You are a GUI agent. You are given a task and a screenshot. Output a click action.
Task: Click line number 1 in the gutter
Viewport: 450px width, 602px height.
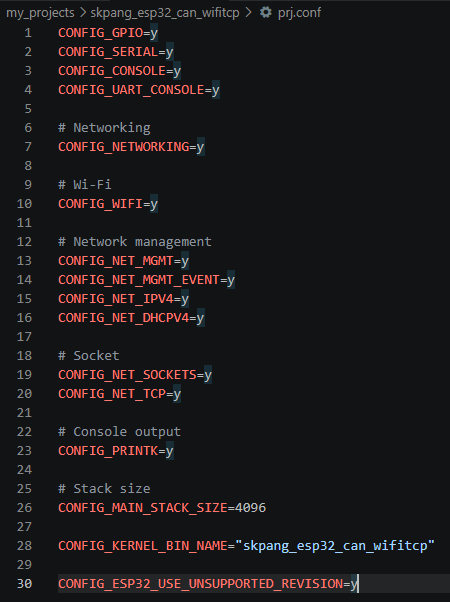tap(28, 33)
